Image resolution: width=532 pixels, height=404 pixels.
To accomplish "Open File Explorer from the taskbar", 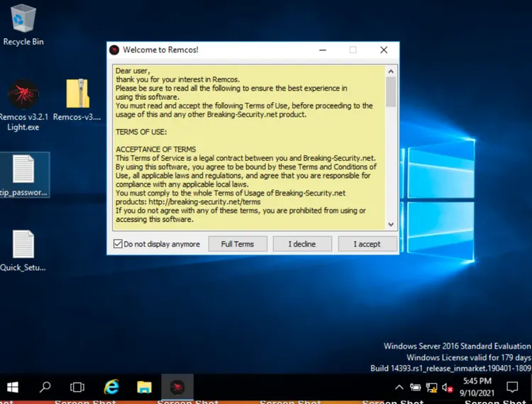I will 144,387.
